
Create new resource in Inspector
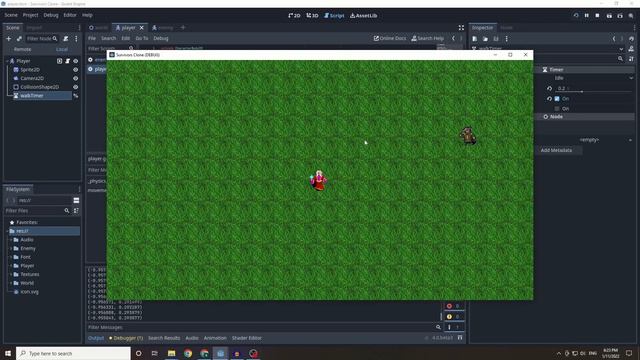(475, 39)
